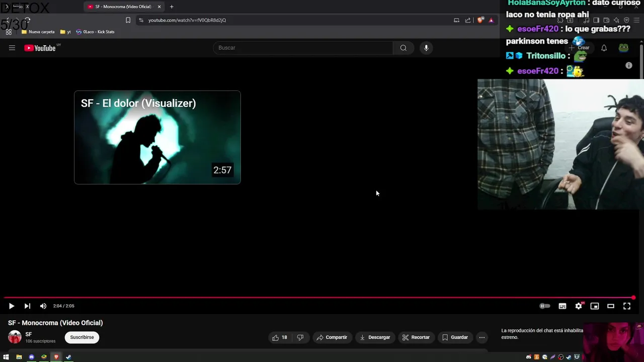Skip to next video
This screenshot has width=644, height=362.
[27, 306]
